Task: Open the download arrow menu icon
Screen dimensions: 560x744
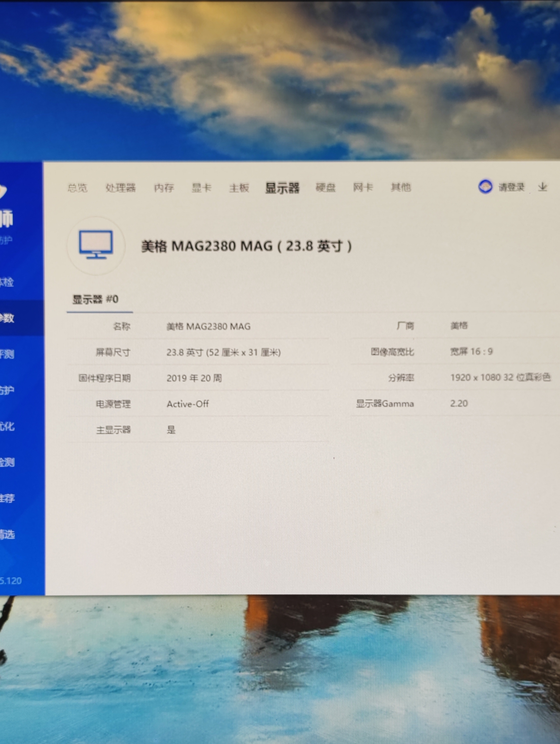Action: pyautogui.click(x=542, y=187)
